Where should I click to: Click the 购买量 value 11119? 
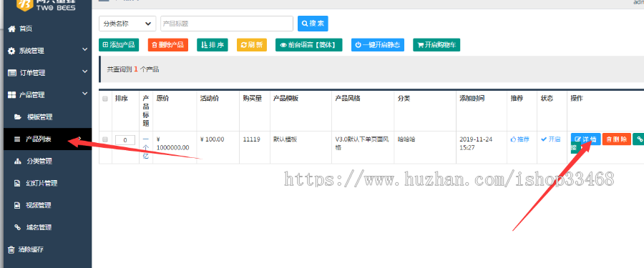click(251, 139)
